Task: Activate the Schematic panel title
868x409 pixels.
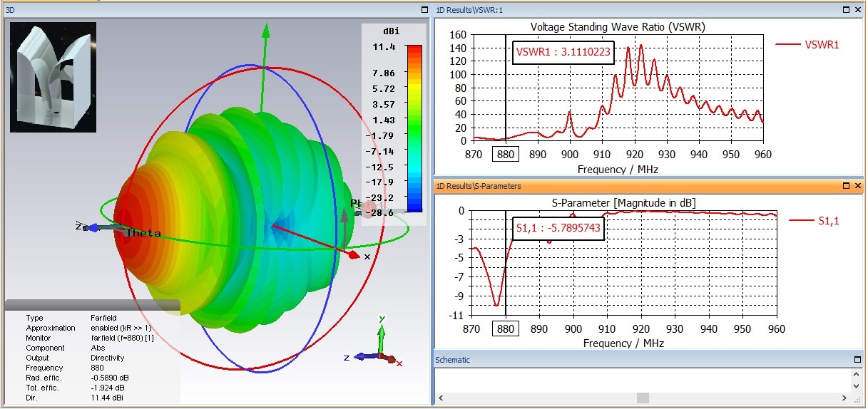Action: [453, 360]
